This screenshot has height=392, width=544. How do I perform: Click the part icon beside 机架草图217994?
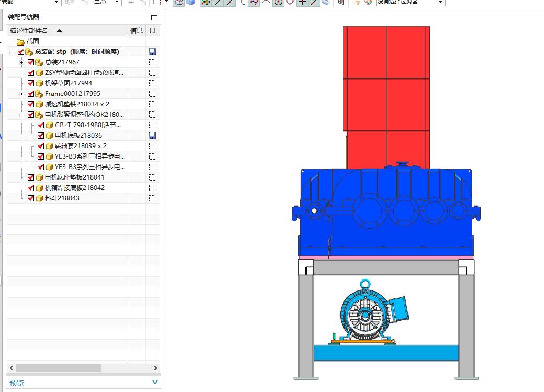point(39,83)
